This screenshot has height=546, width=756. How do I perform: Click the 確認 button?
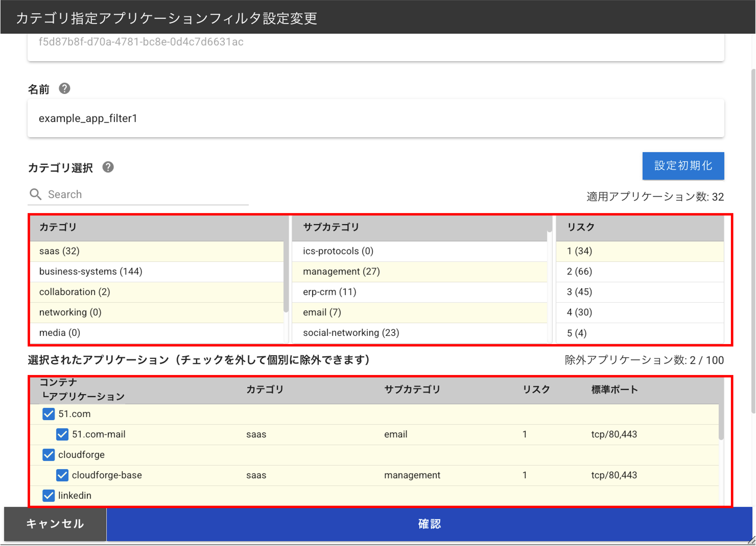click(429, 523)
